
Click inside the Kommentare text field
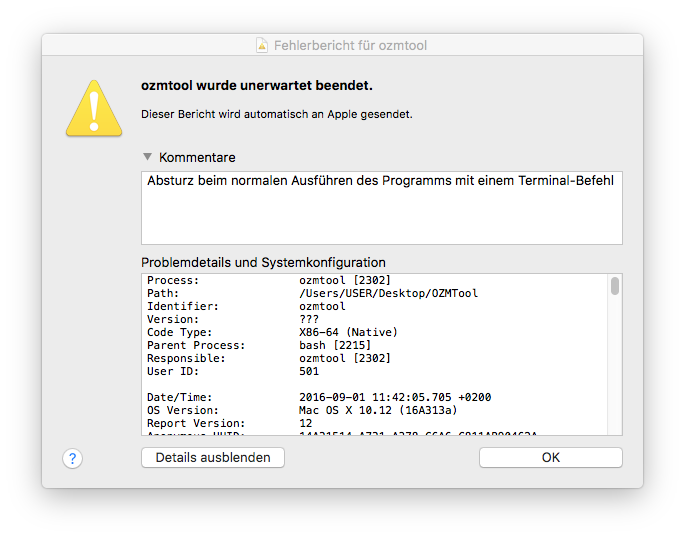[x=381, y=208]
